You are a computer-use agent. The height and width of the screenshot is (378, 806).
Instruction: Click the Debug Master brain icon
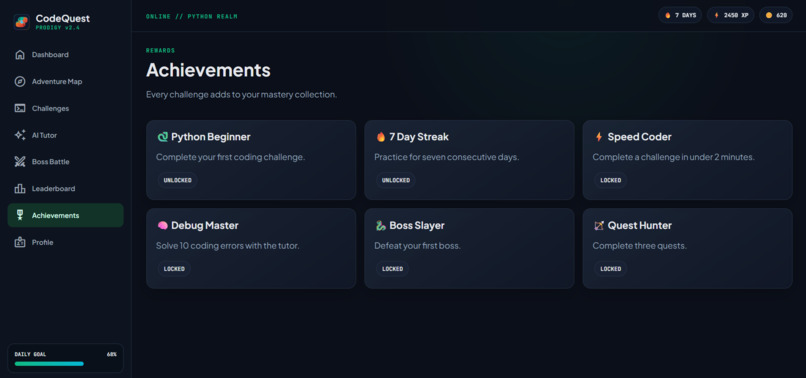[162, 225]
